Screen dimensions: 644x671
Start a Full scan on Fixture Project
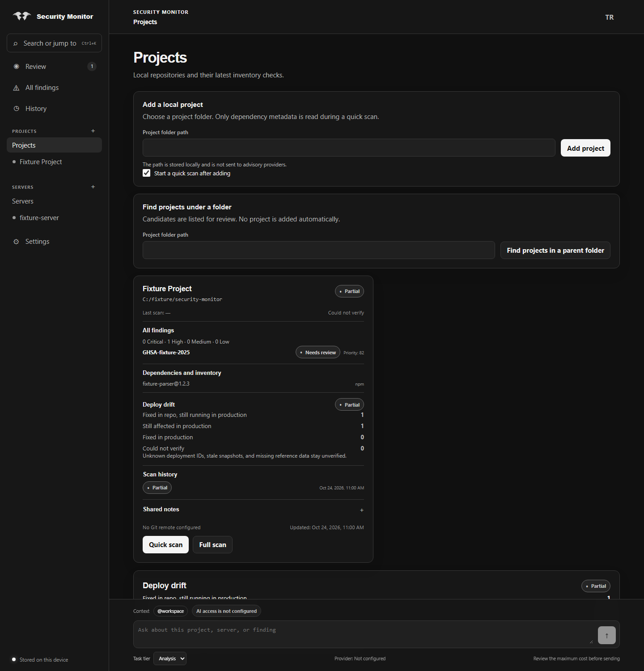[x=212, y=545]
